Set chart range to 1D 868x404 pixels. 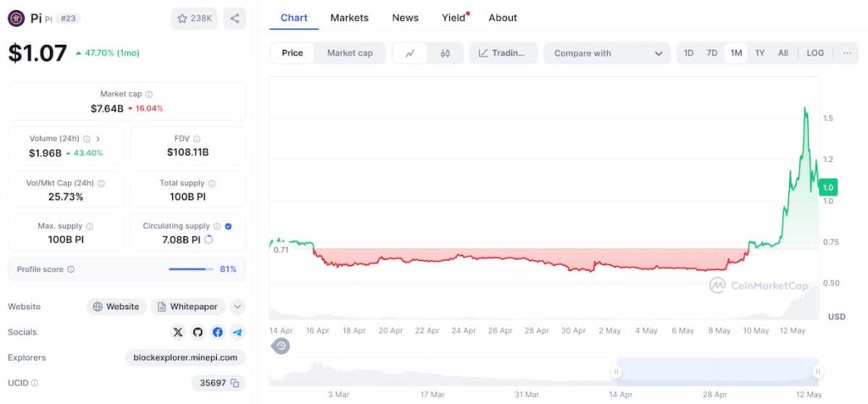click(688, 53)
